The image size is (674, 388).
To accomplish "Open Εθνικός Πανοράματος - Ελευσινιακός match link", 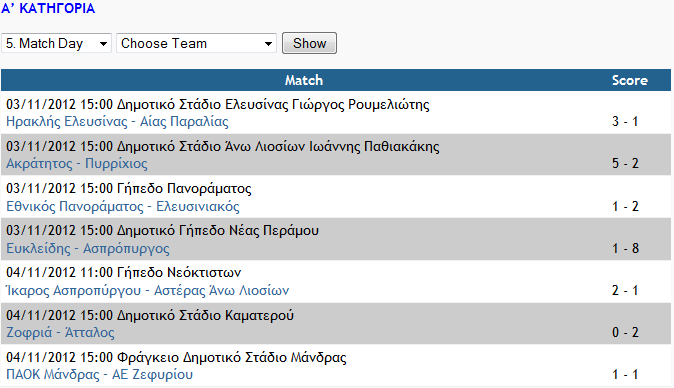I will pos(123,207).
